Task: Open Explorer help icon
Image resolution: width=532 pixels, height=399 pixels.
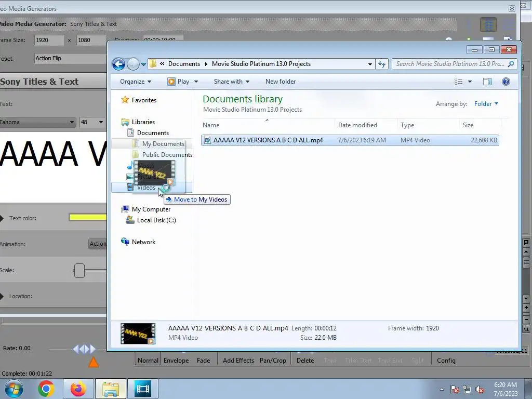Action: (506, 82)
